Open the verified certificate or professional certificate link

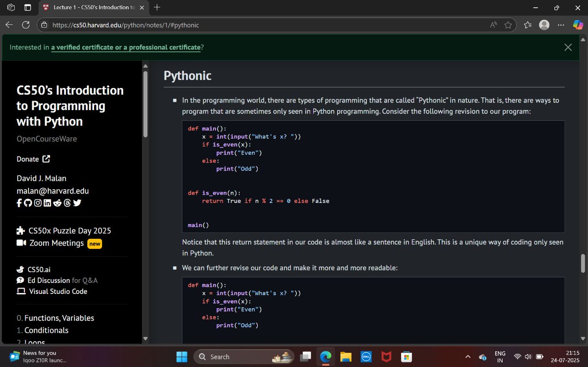coord(126,48)
